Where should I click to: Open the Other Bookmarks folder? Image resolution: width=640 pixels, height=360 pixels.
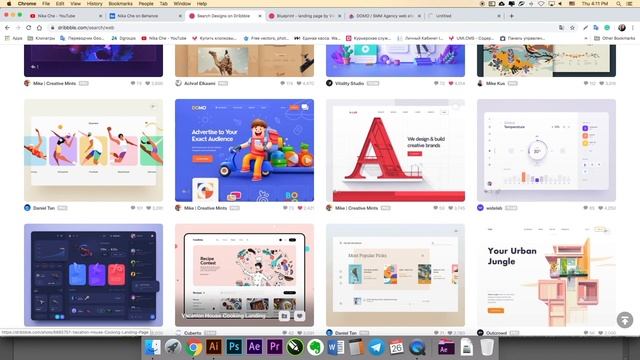click(614, 38)
